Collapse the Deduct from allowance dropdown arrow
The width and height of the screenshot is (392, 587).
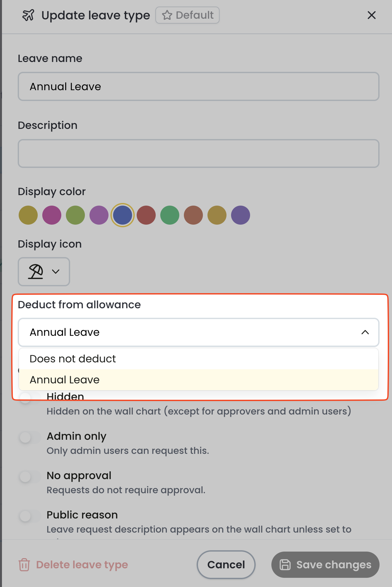[365, 332]
